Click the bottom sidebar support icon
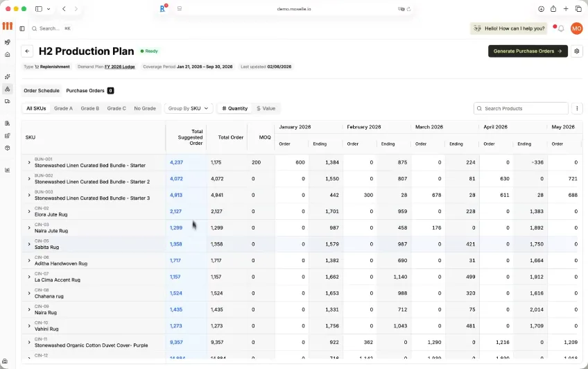588x369 pixels. click(5, 361)
